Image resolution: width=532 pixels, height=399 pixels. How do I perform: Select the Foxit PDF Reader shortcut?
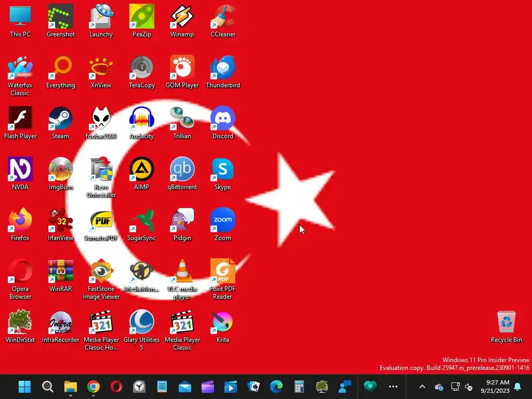[222, 280]
